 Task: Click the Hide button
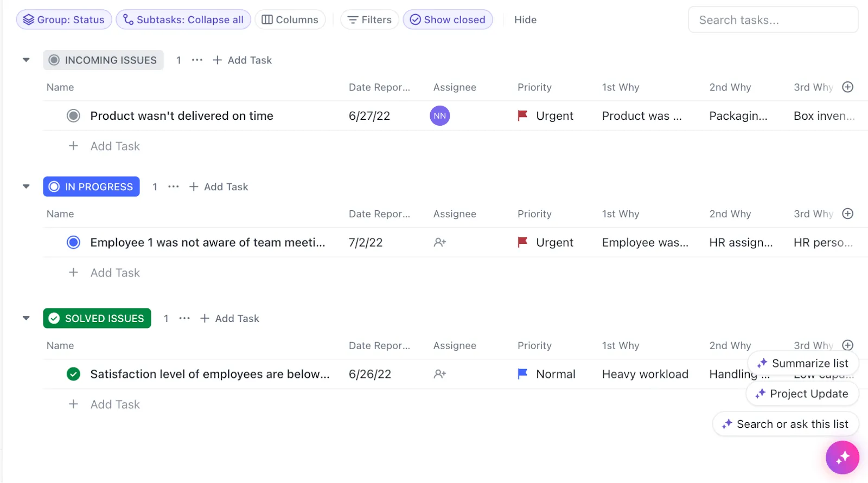525,20
